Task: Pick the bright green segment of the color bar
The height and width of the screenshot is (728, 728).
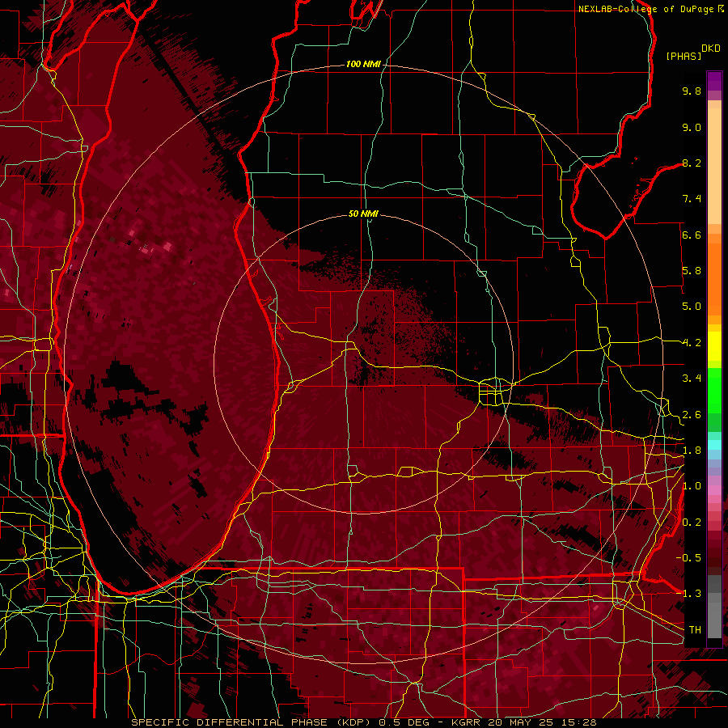Action: [x=714, y=391]
